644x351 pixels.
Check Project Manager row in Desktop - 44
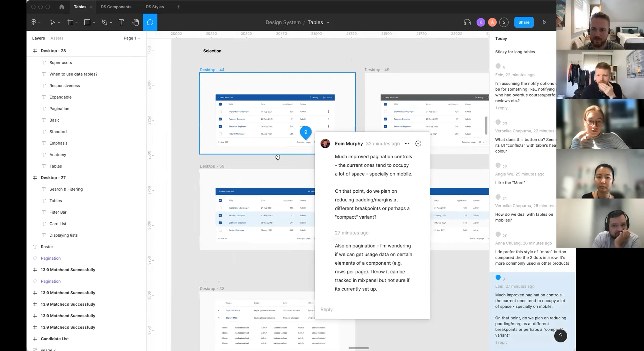220,134
